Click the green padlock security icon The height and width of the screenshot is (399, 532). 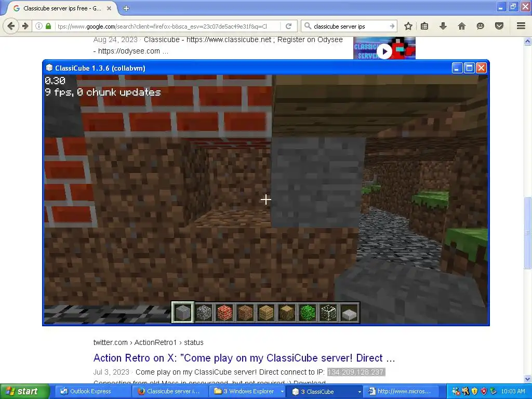click(48, 26)
